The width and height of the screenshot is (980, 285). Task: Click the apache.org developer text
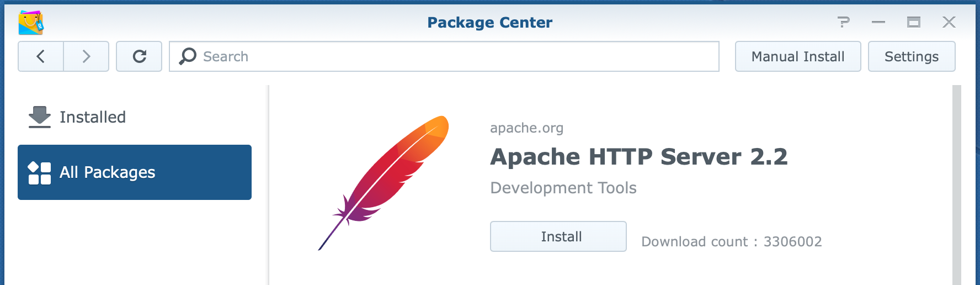coord(527,128)
